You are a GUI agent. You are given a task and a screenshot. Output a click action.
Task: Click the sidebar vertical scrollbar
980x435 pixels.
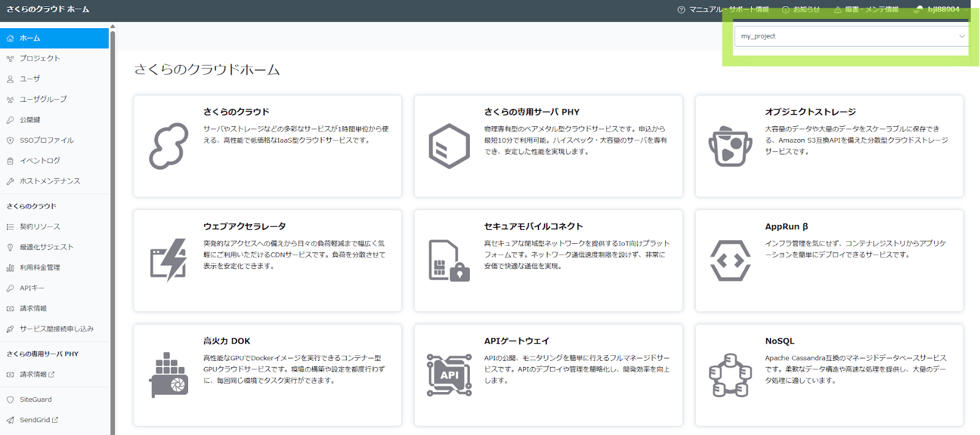coord(113,233)
